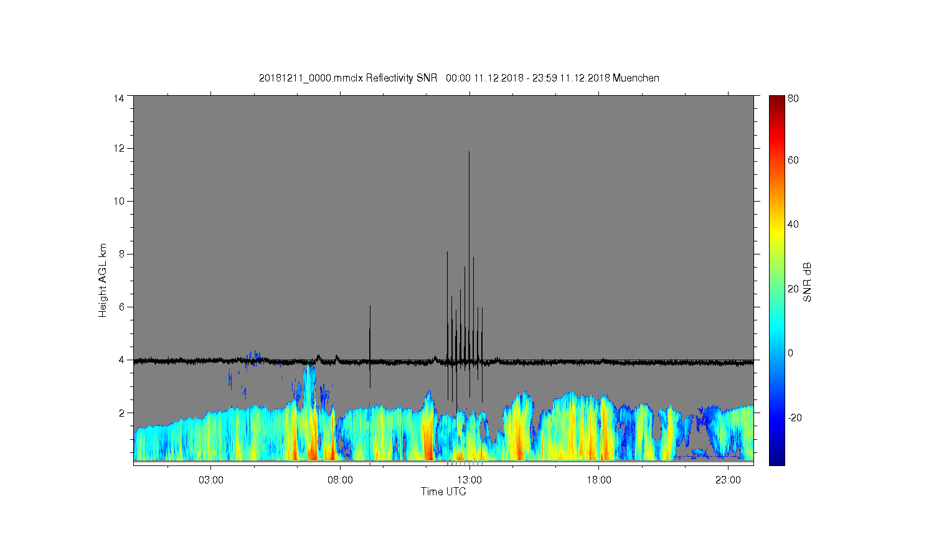
Task: Click the colorbar value label 20
Action: click(x=793, y=288)
